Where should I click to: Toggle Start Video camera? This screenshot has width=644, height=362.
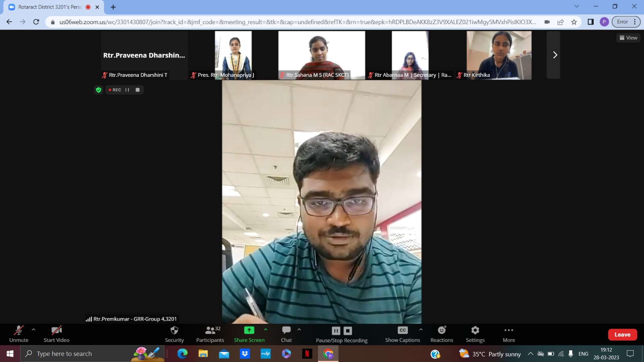(56, 331)
